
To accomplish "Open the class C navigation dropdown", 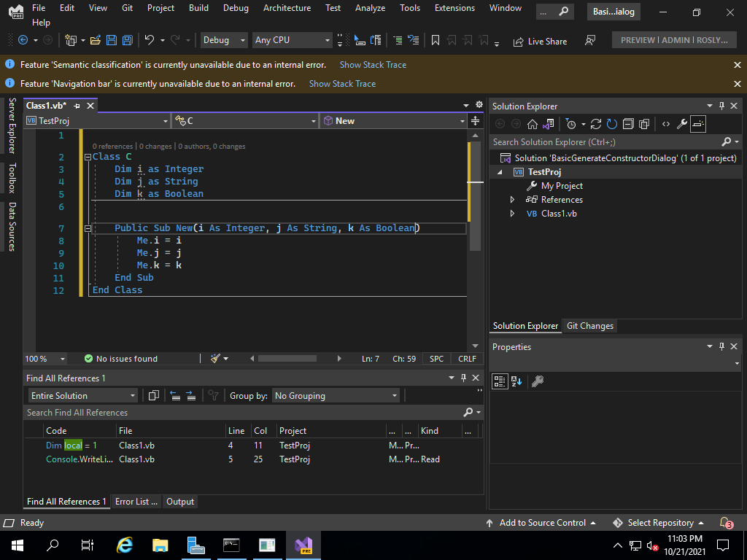I will click(245, 121).
